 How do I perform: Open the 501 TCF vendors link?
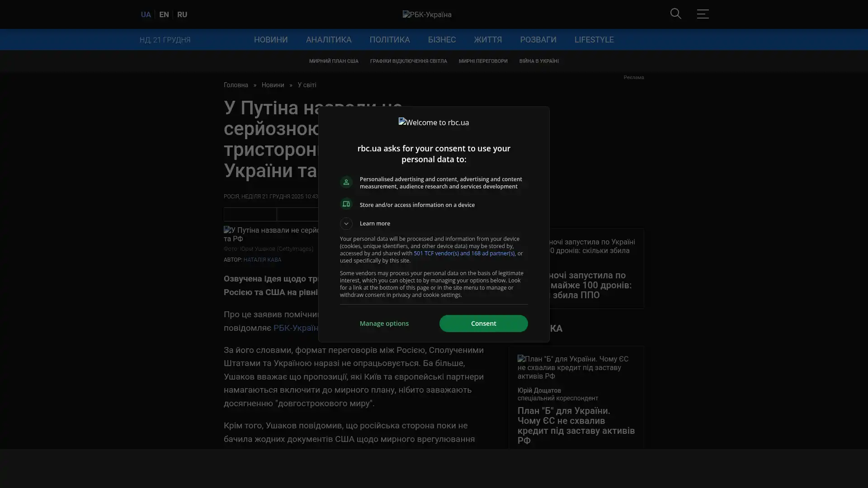pyautogui.click(x=463, y=253)
